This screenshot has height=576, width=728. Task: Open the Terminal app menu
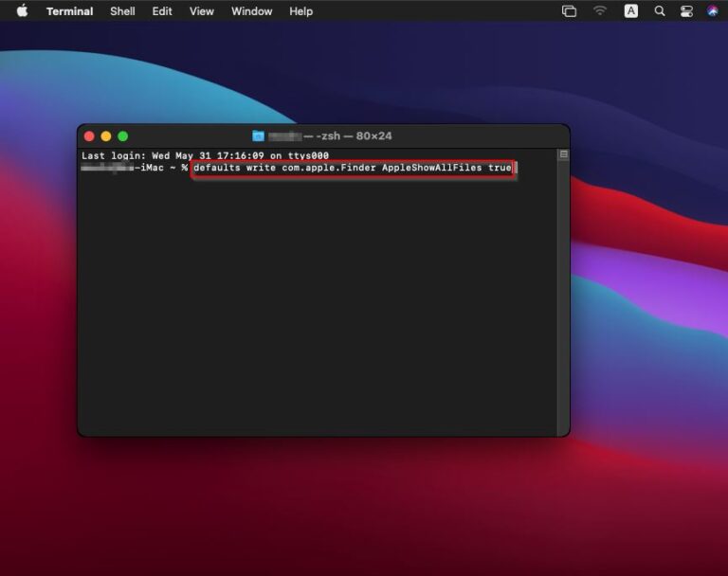pyautogui.click(x=69, y=11)
